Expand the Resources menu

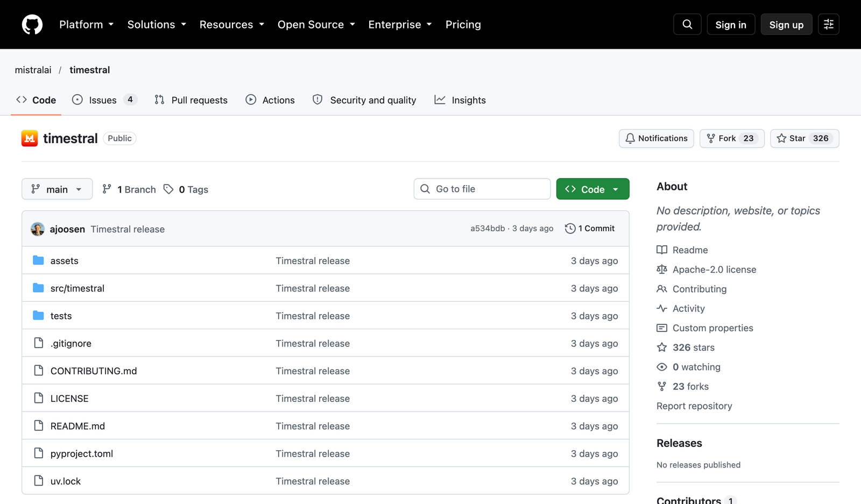(x=232, y=25)
